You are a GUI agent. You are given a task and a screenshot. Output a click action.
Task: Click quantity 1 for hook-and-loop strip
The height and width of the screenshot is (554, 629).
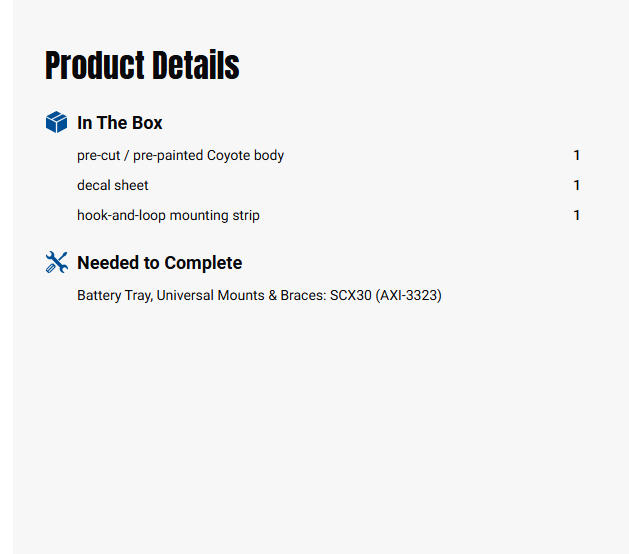[576, 215]
